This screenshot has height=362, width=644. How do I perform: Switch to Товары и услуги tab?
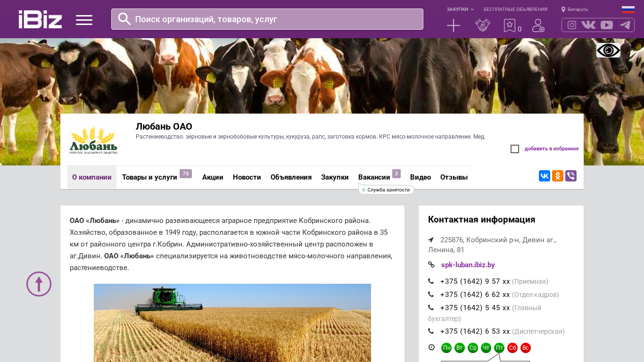pyautogui.click(x=149, y=177)
